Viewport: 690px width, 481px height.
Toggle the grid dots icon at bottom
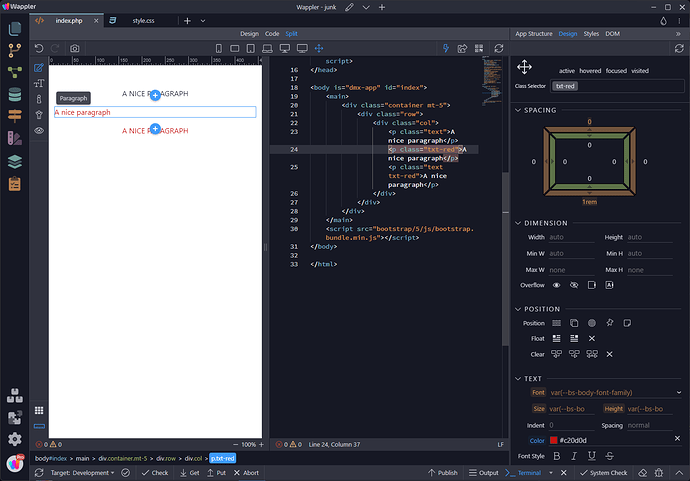(x=39, y=411)
